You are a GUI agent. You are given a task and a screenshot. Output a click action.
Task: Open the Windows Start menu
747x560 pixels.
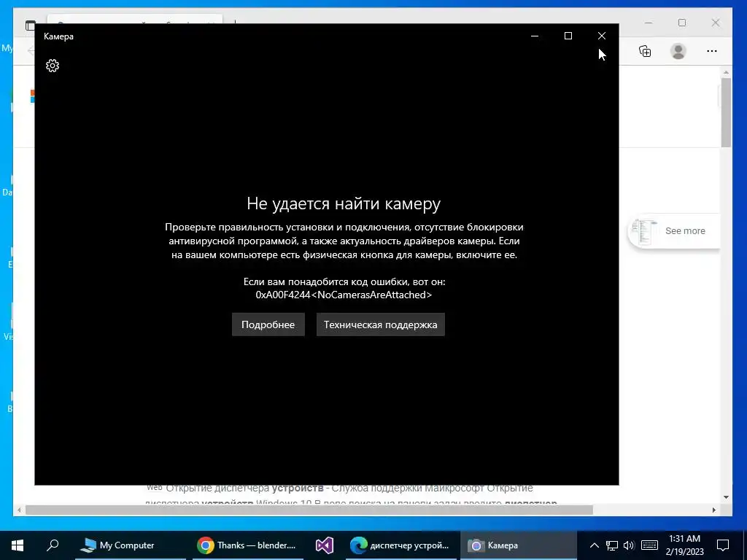pos(18,545)
